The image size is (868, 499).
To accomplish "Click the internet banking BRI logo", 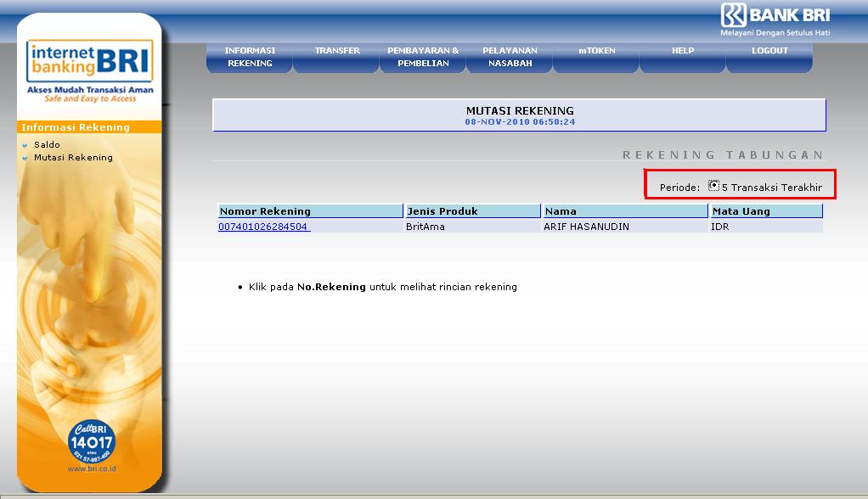I will 90,60.
